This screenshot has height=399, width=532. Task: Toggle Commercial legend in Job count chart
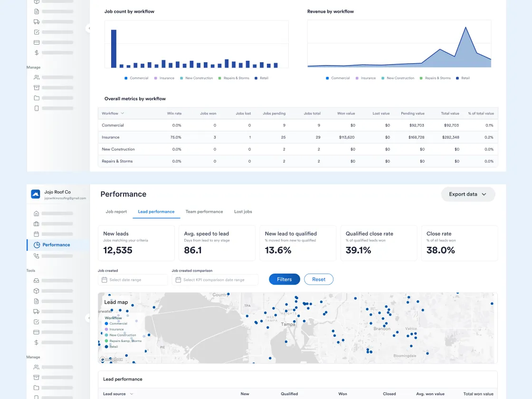(x=136, y=78)
